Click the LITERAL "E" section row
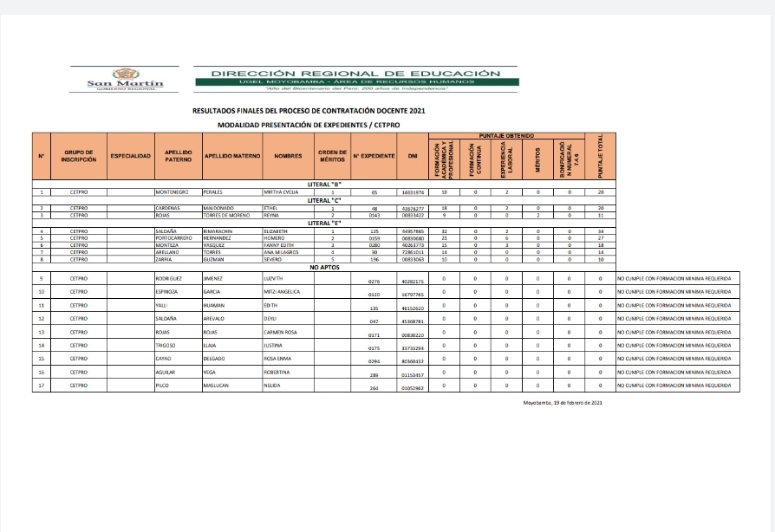 tap(324, 224)
